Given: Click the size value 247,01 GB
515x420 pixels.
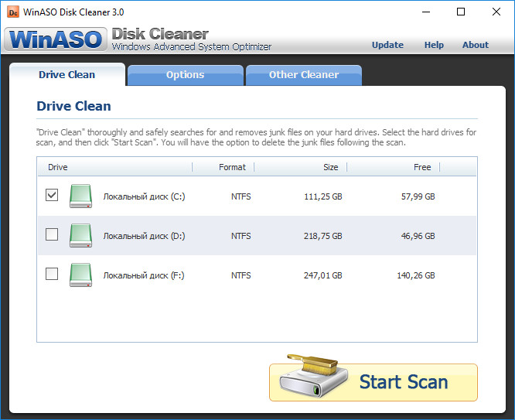Looking at the screenshot, I should (323, 275).
